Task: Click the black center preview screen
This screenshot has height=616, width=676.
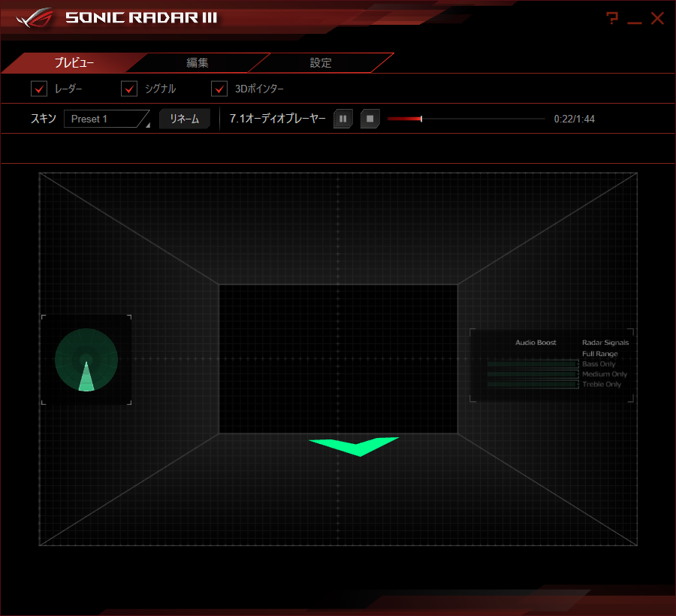Action: pyautogui.click(x=338, y=358)
